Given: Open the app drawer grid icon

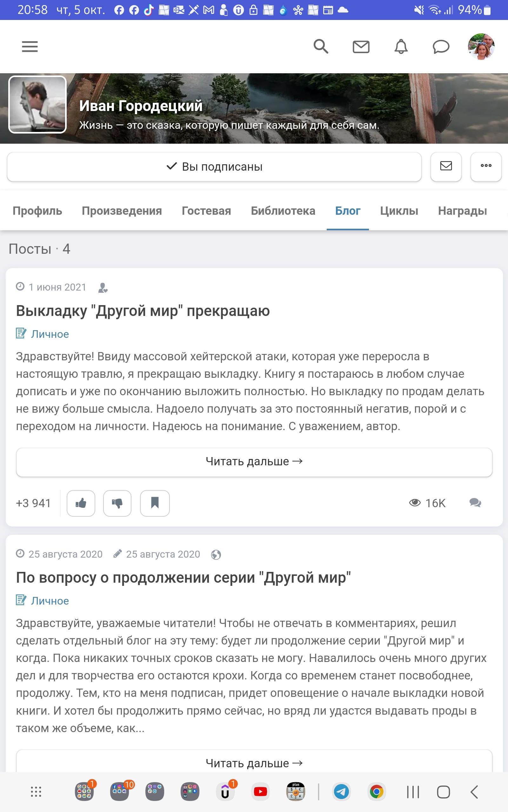Looking at the screenshot, I should [x=36, y=791].
